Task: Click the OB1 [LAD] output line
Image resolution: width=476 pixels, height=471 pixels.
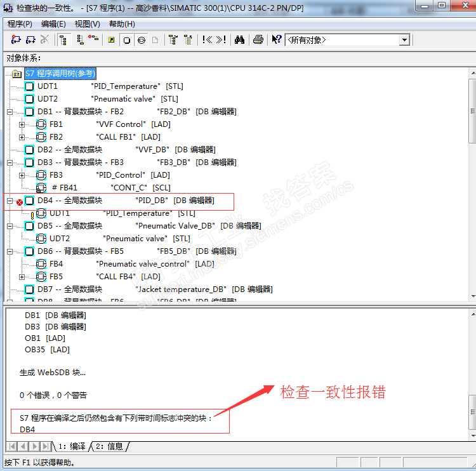Action: [45, 338]
